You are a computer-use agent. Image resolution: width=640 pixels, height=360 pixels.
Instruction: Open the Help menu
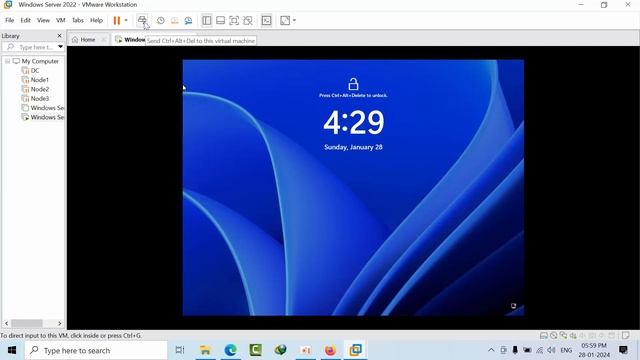96,20
